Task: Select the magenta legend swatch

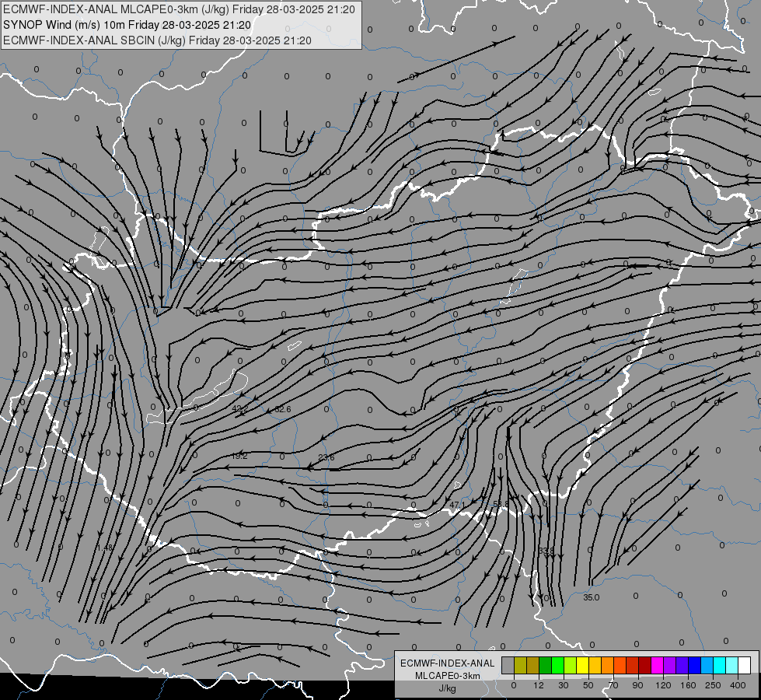Action: click(657, 665)
